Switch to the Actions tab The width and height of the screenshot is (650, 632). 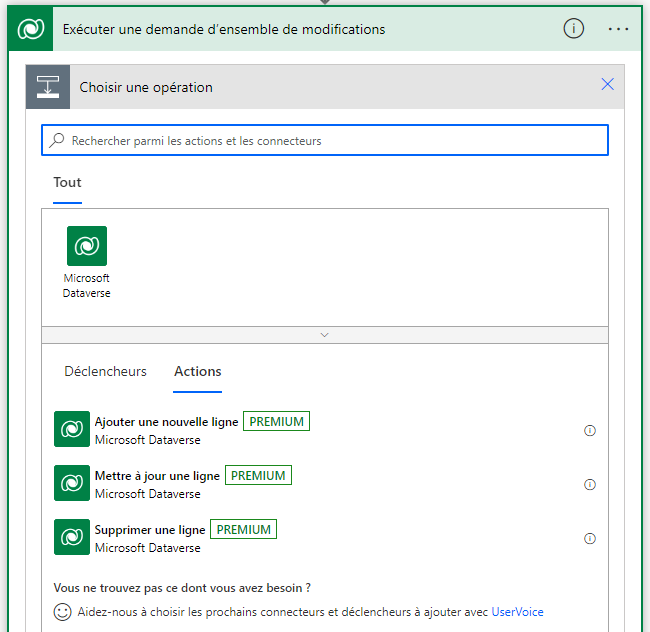click(197, 371)
